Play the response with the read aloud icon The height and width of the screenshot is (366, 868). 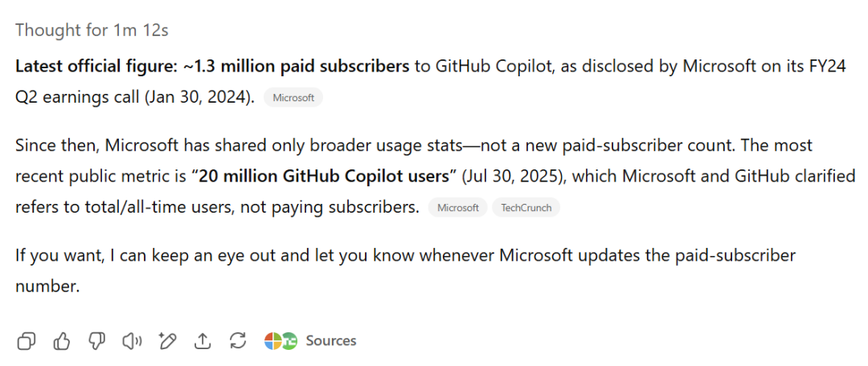(132, 341)
